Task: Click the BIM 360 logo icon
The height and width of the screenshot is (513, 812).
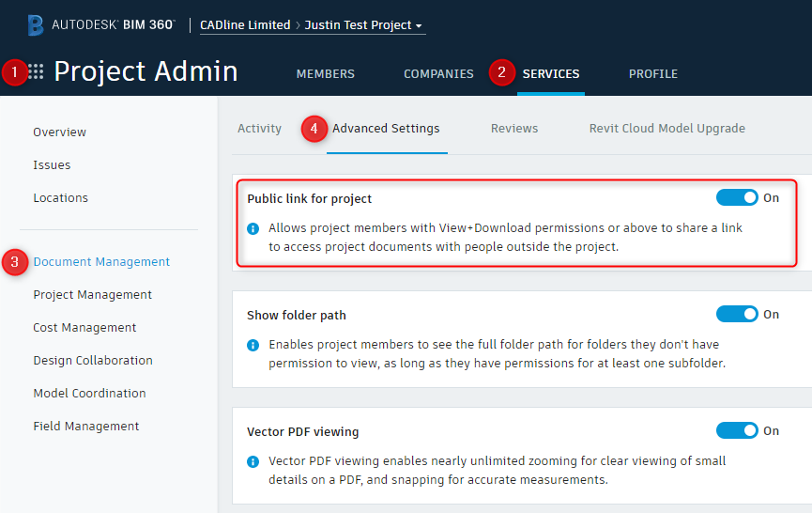Action: [36, 24]
